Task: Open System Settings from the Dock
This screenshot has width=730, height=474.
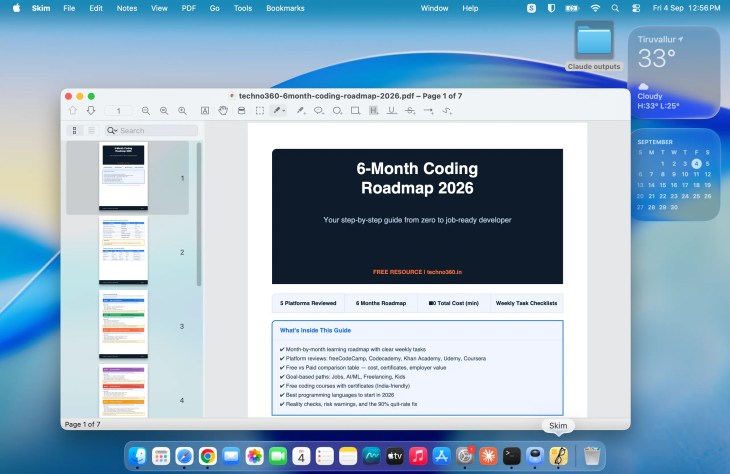Action: pyautogui.click(x=465, y=456)
